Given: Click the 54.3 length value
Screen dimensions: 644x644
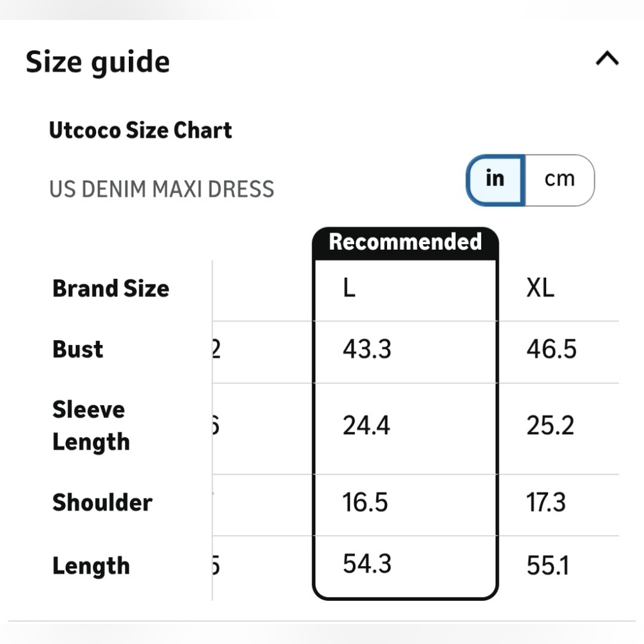Looking at the screenshot, I should click(367, 563).
